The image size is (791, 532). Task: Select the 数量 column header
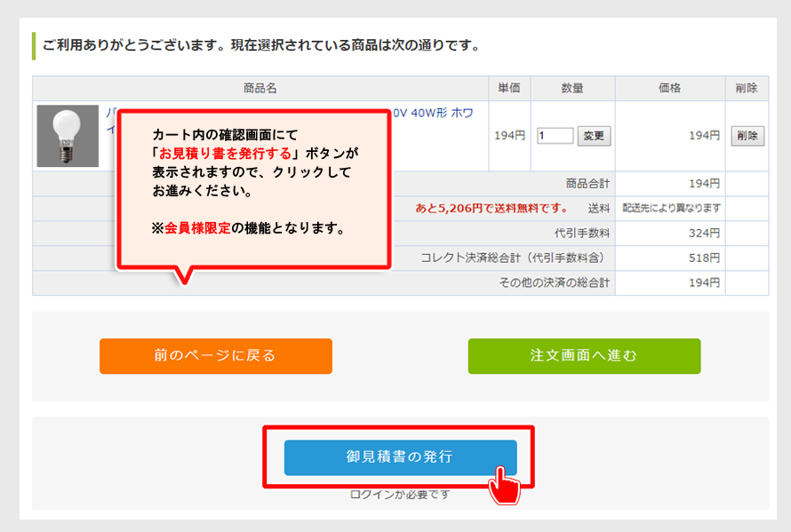572,88
